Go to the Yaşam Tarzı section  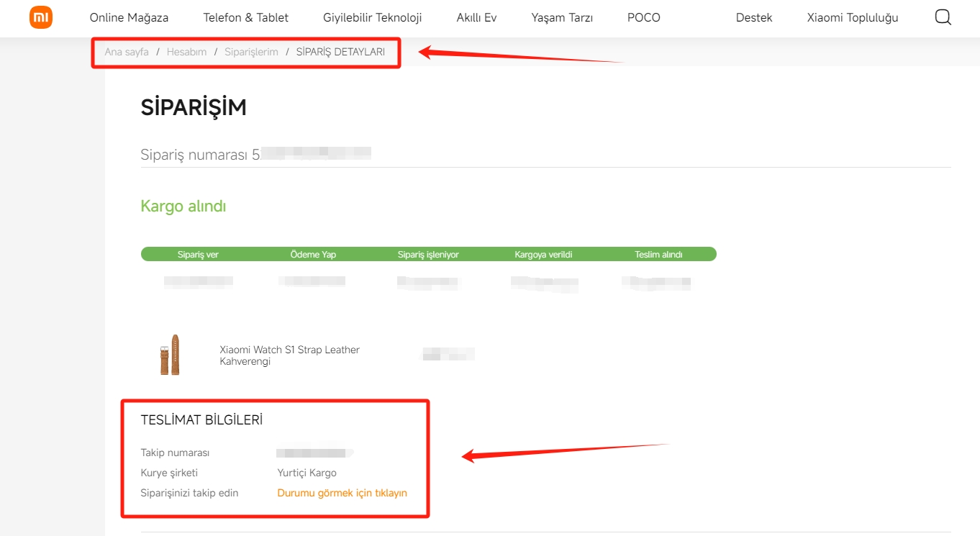point(561,17)
